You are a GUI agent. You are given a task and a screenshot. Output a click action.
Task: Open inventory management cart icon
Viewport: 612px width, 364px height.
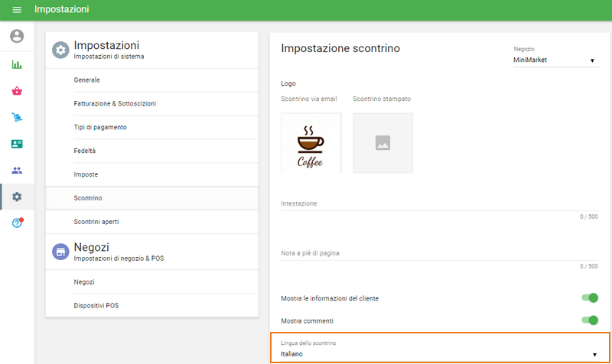click(x=17, y=117)
